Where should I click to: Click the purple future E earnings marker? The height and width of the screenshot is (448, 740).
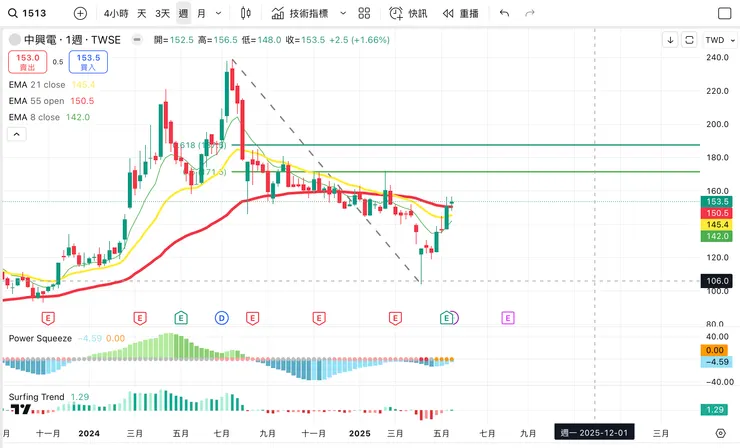click(x=508, y=318)
